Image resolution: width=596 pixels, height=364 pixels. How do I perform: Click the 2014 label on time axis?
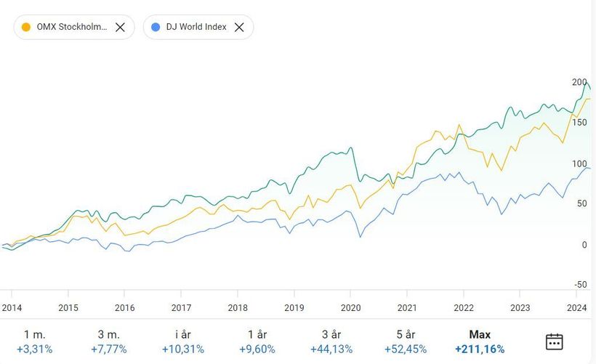click(x=12, y=308)
